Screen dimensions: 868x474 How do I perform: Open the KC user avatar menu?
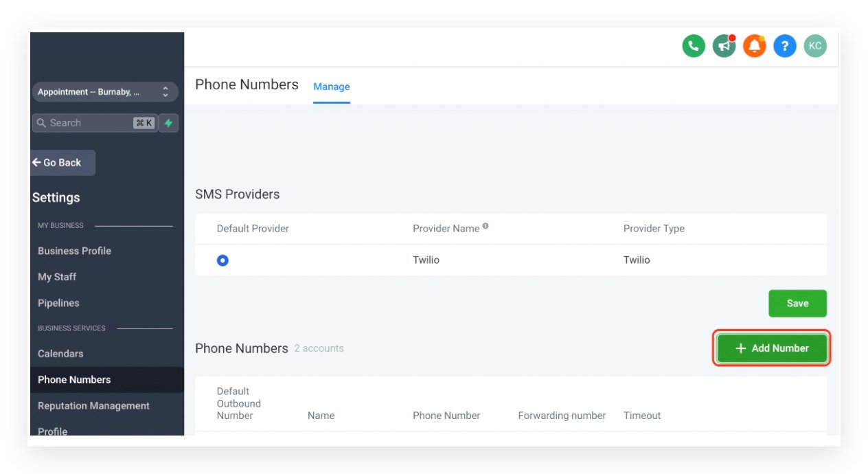(x=815, y=46)
